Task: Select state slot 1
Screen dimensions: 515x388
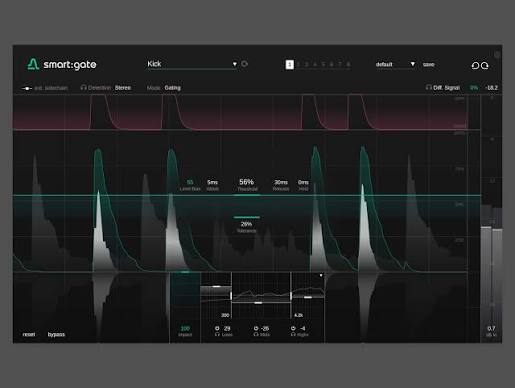Action: coord(289,64)
